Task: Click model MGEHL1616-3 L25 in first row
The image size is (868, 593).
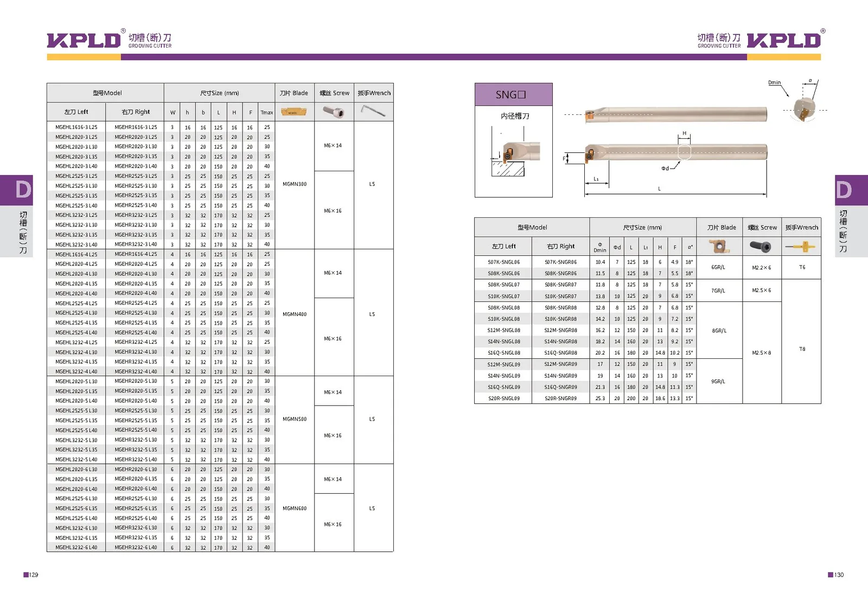Action: click(76, 127)
